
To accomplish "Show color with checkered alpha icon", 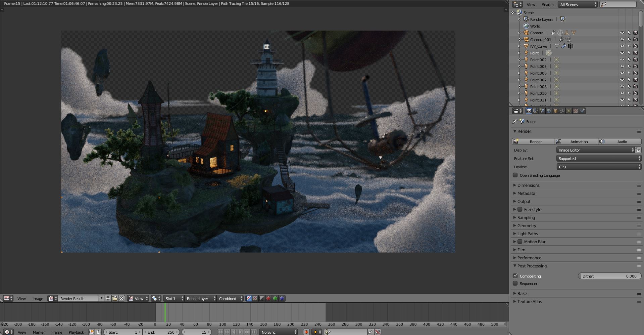I will coord(255,298).
